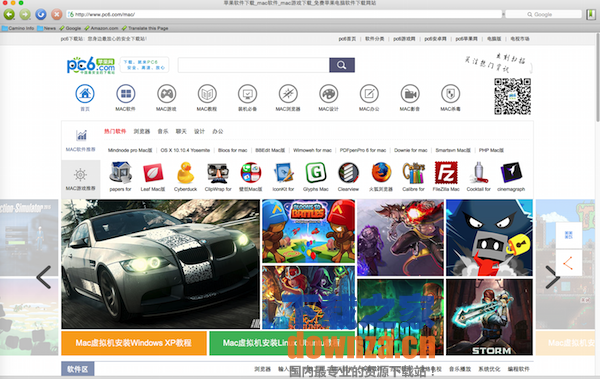
Task: Click the browser Forward arrow button
Action: tap(25, 15)
